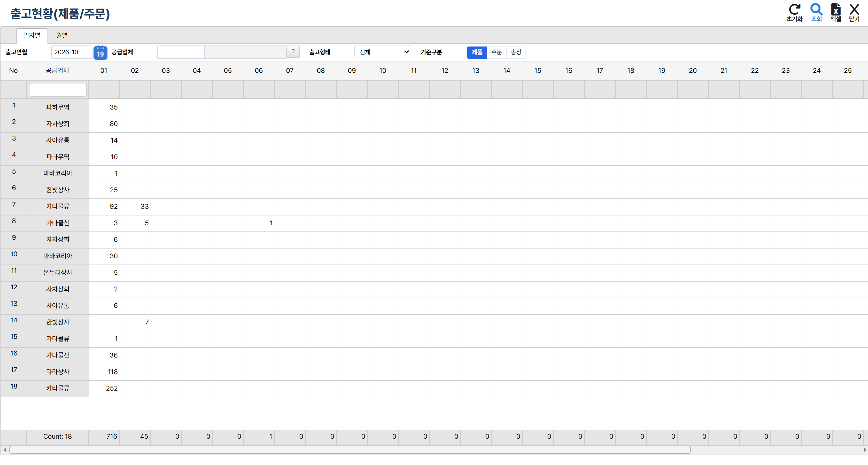Click the No column header

[13, 71]
